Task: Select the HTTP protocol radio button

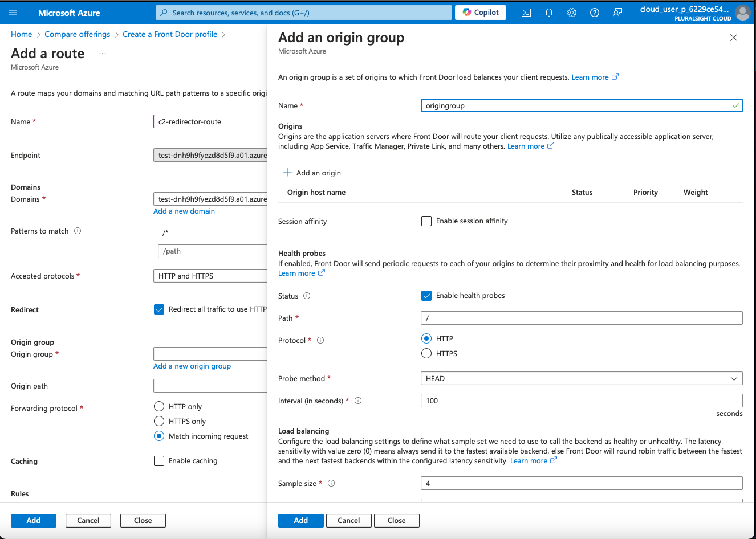Action: tap(426, 338)
